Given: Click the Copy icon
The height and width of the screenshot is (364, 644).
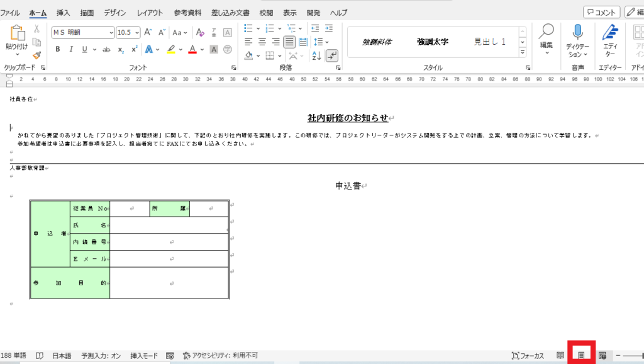Looking at the screenshot, I should 36,42.
